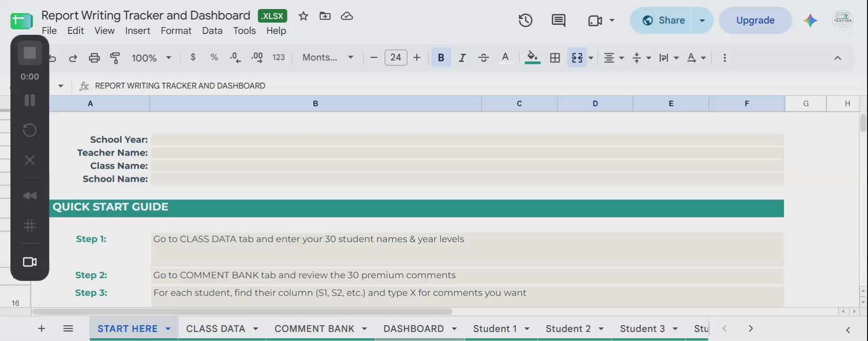Switch to DASHBOARD sheet tab
Viewport: 868px width, 341px height.
[x=414, y=329]
